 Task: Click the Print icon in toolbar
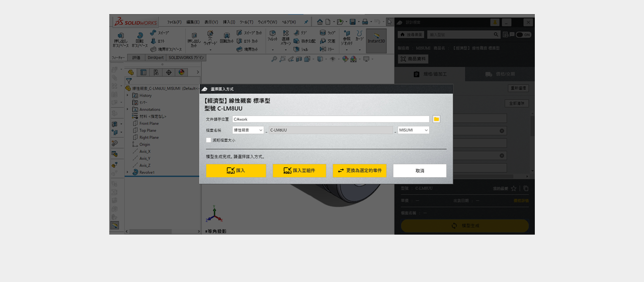365,22
